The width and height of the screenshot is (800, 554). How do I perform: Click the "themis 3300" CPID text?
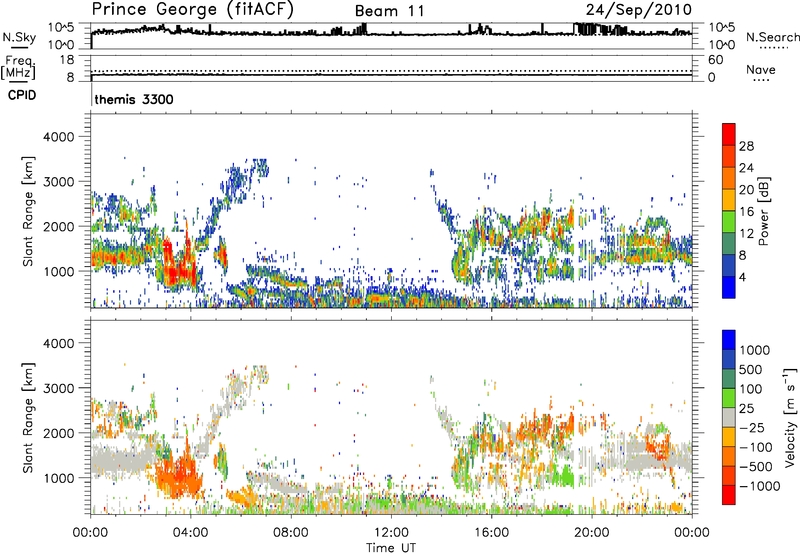pyautogui.click(x=134, y=99)
